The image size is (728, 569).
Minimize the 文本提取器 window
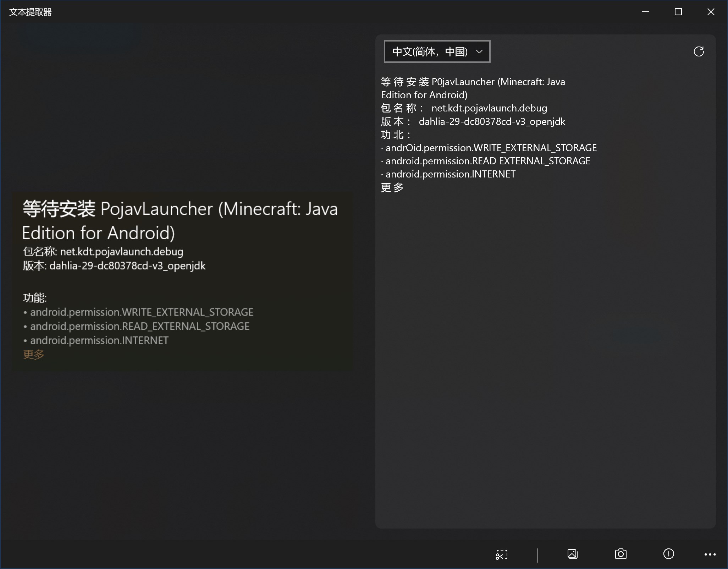tap(646, 12)
